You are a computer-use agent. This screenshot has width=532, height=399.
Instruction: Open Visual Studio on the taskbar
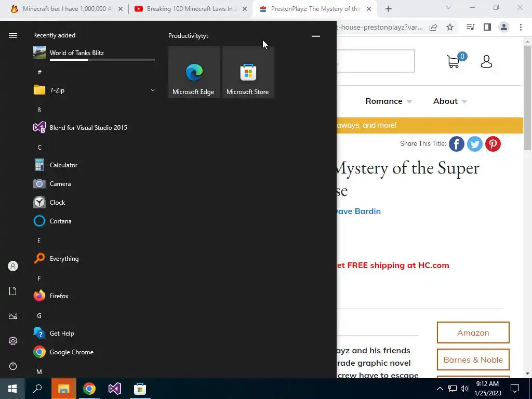tap(115, 389)
